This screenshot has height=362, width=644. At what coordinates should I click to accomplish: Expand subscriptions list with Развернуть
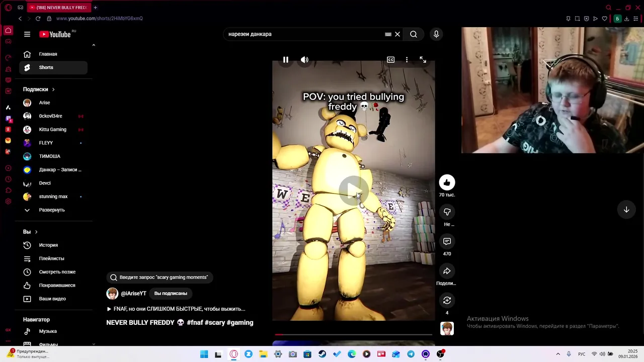(53, 210)
